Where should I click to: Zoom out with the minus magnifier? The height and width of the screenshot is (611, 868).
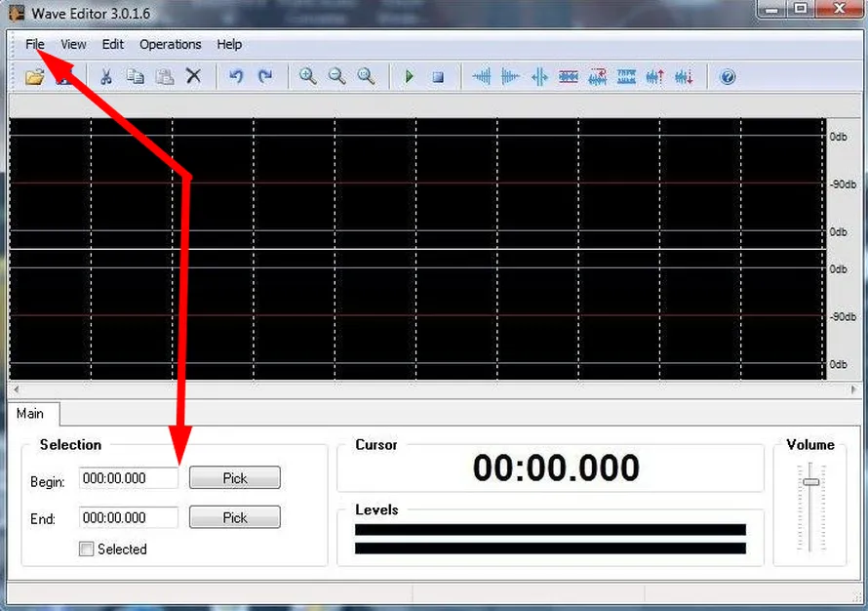[x=336, y=76]
